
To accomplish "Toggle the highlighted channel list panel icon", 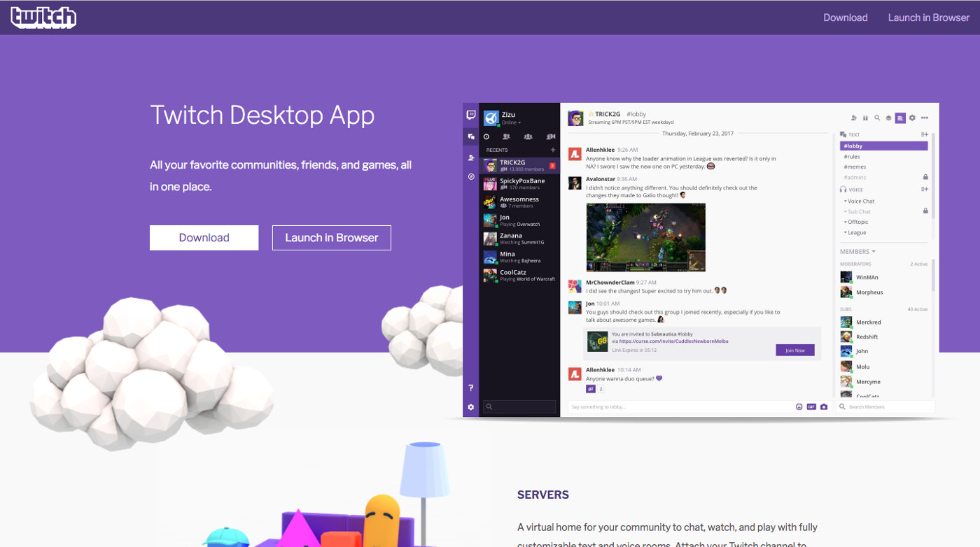I will [900, 118].
